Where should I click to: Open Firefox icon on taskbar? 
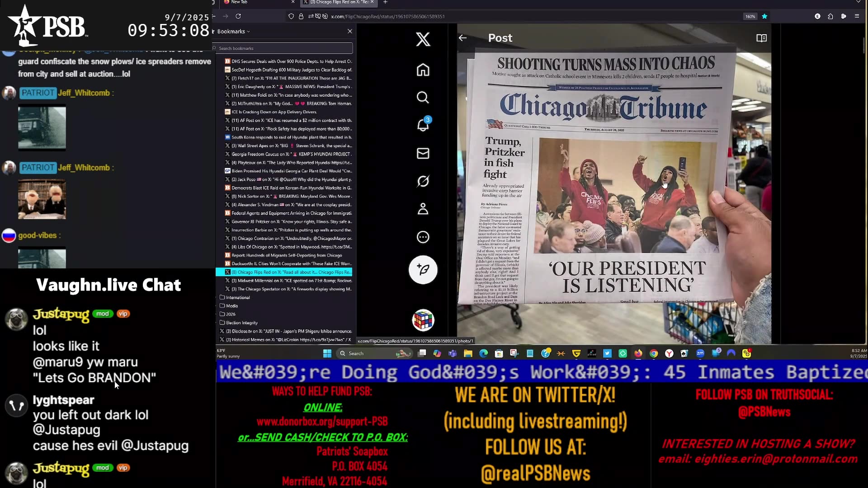[x=638, y=353]
